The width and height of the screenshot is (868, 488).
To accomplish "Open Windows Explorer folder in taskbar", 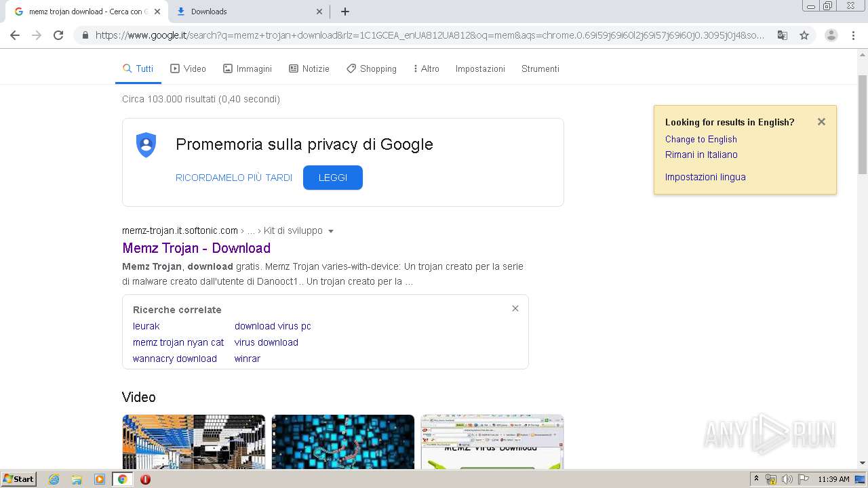I will click(77, 479).
